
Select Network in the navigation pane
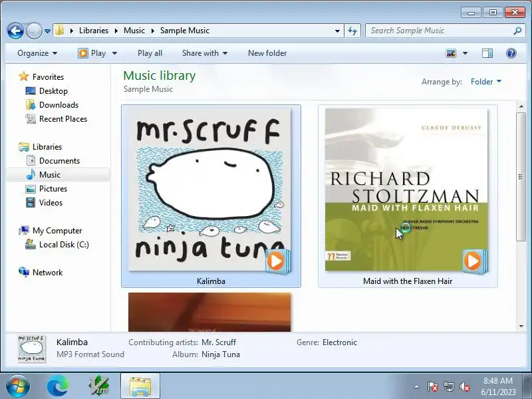point(47,273)
